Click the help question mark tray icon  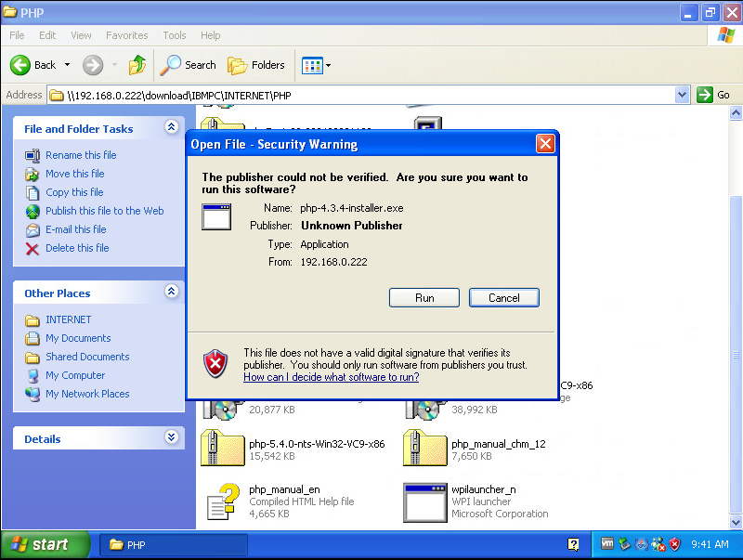573,544
